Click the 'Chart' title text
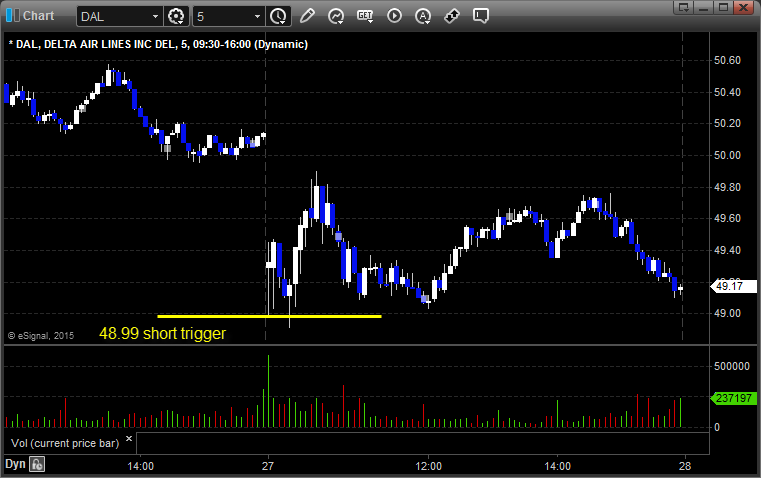The width and height of the screenshot is (761, 478). (38, 16)
